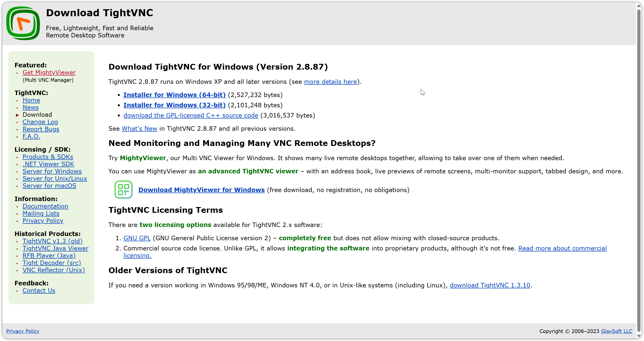The image size is (644, 341).
Task: Click 'integrating the software' green text
Action: click(x=328, y=248)
